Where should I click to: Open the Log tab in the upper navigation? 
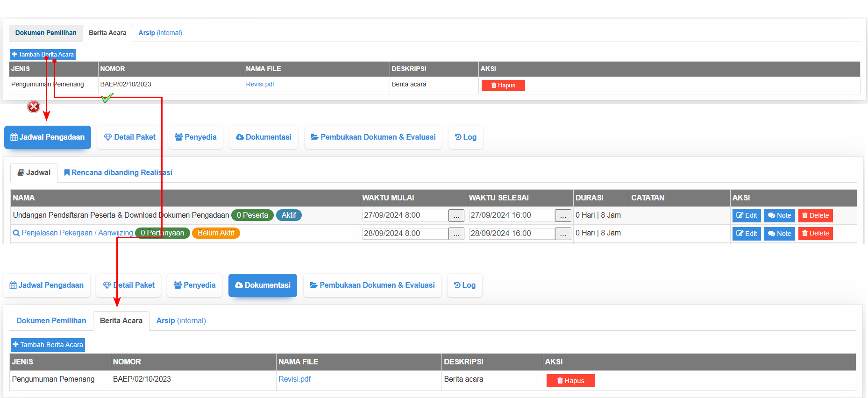point(465,137)
